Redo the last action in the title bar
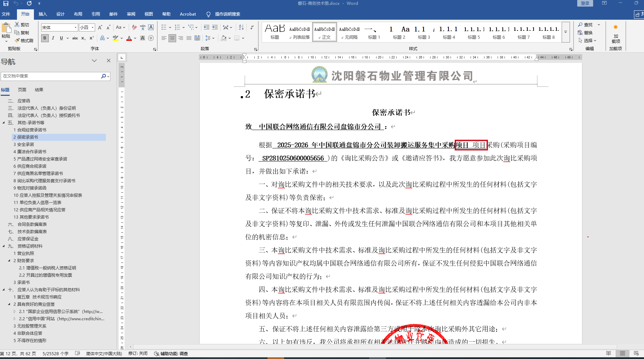The width and height of the screenshot is (644, 359). [29, 3]
